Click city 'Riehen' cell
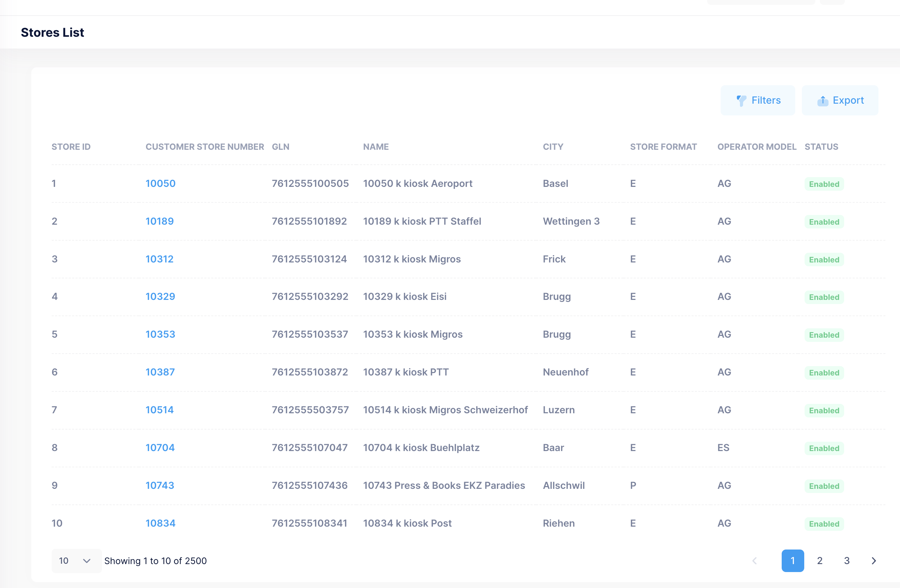Image resolution: width=900 pixels, height=588 pixels. (559, 524)
